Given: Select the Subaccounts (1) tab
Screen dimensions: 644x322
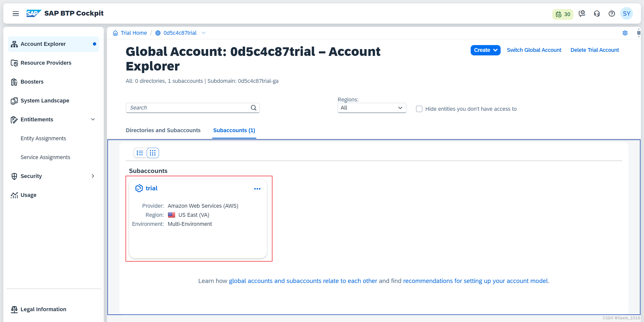Looking at the screenshot, I should tap(234, 130).
